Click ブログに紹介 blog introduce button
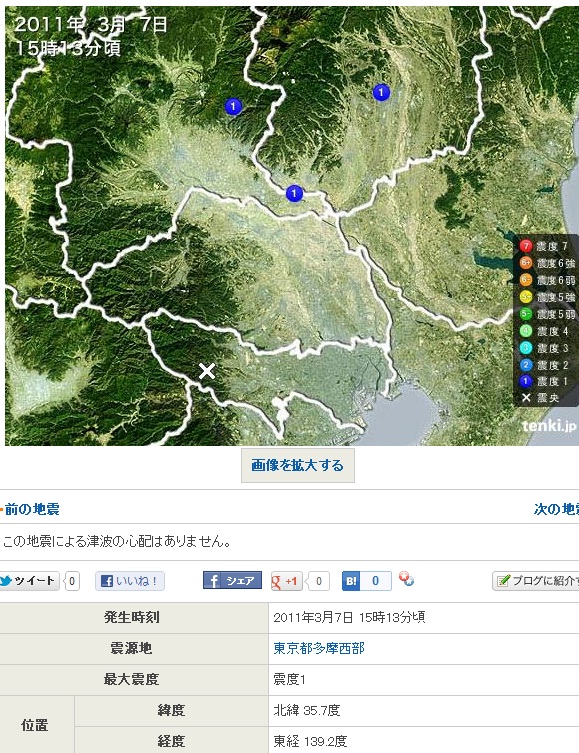This screenshot has height=753, width=579. point(536,581)
